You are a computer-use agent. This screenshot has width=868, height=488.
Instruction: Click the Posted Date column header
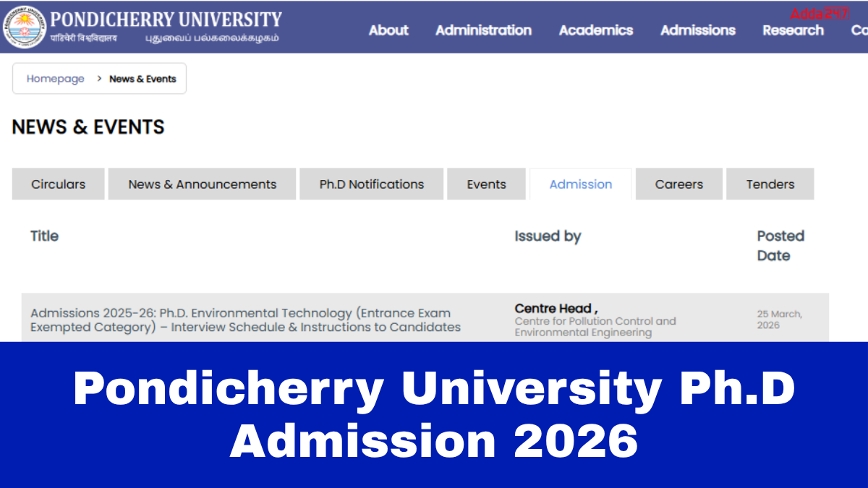click(x=780, y=246)
